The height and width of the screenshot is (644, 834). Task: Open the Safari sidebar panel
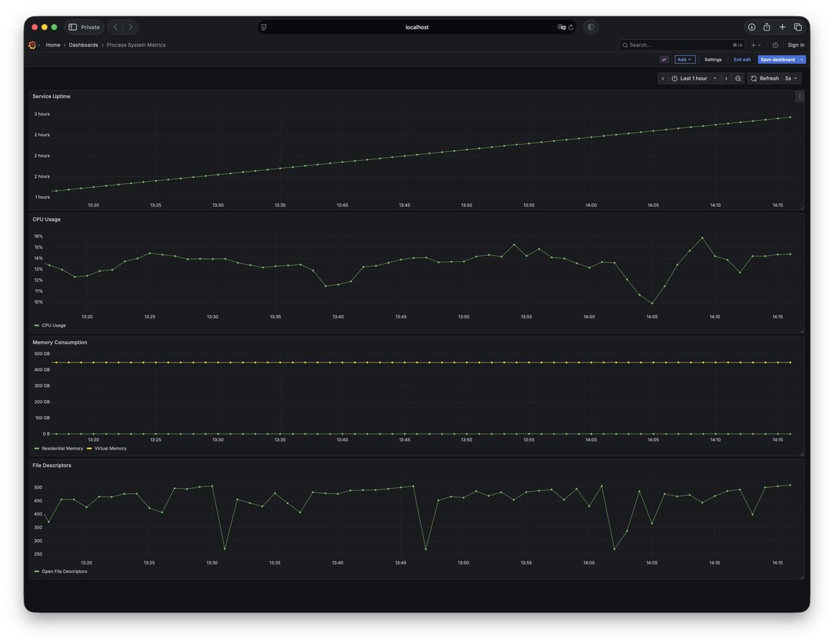coord(73,27)
